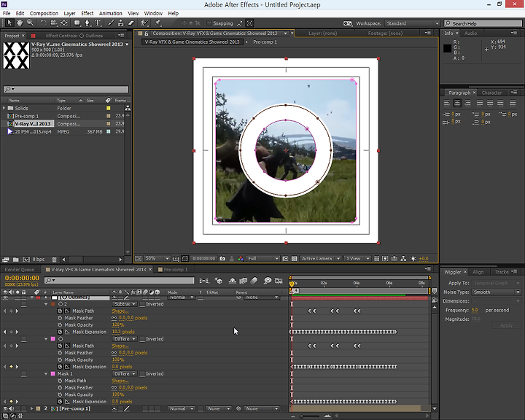
Task: Click the pink color swatch of Mask 1
Action: [x=53, y=374]
